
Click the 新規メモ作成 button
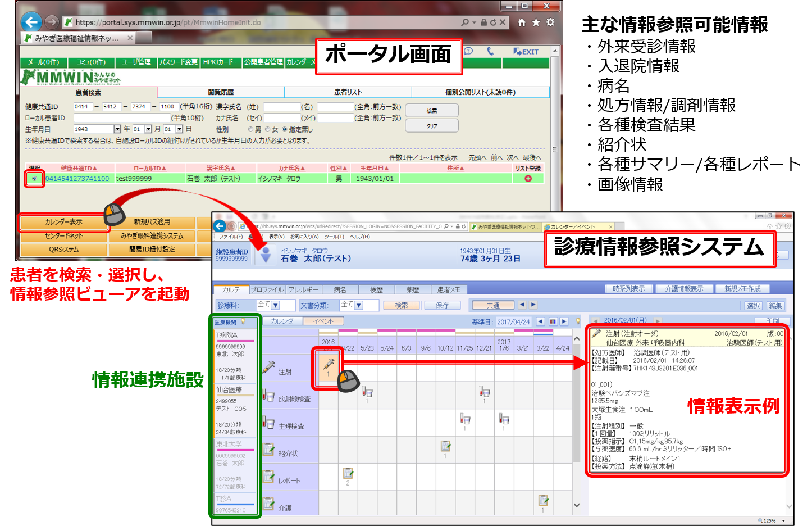pos(742,289)
